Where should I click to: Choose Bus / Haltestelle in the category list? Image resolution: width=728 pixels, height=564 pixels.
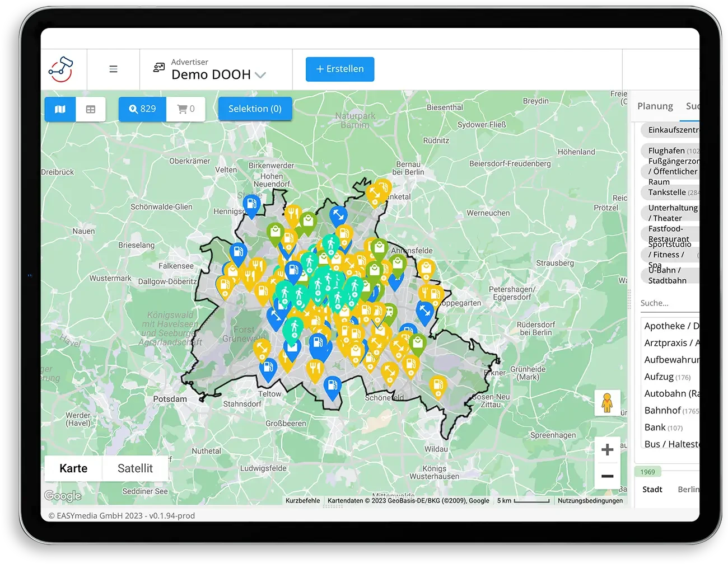tap(671, 443)
